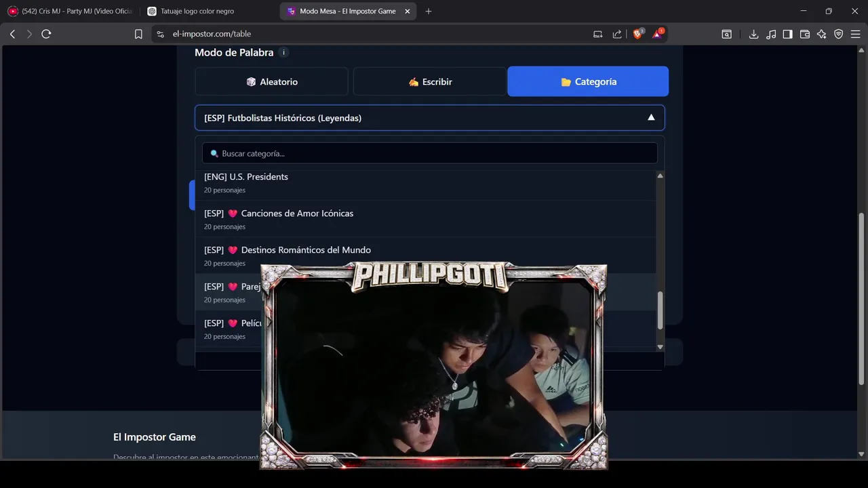Choose Escribir word mode
This screenshot has width=868, height=488.
tap(430, 81)
